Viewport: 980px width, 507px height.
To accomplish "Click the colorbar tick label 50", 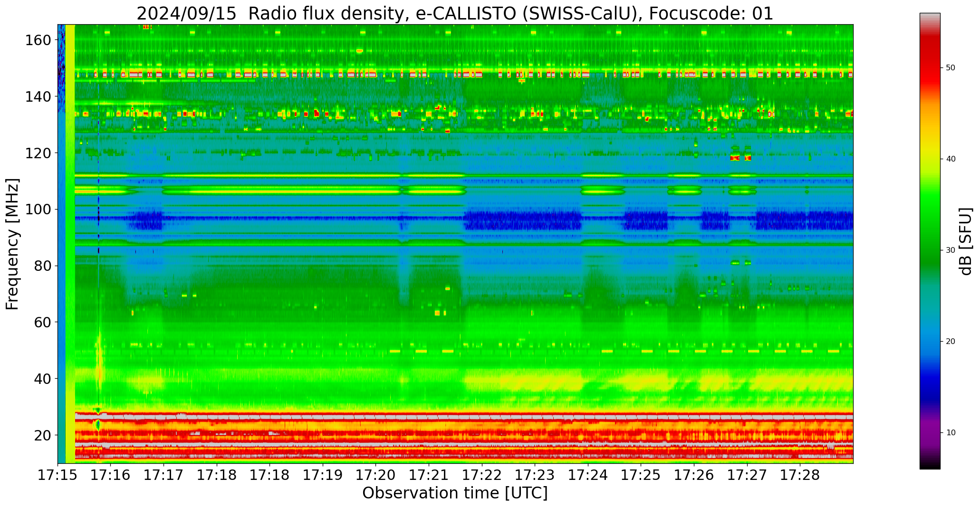I will pos(951,68).
